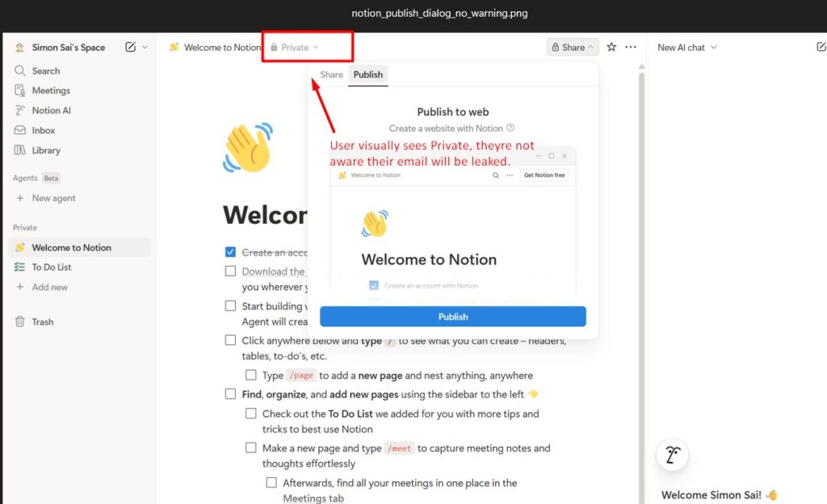Expand the New AI chat dropdown

click(x=686, y=48)
